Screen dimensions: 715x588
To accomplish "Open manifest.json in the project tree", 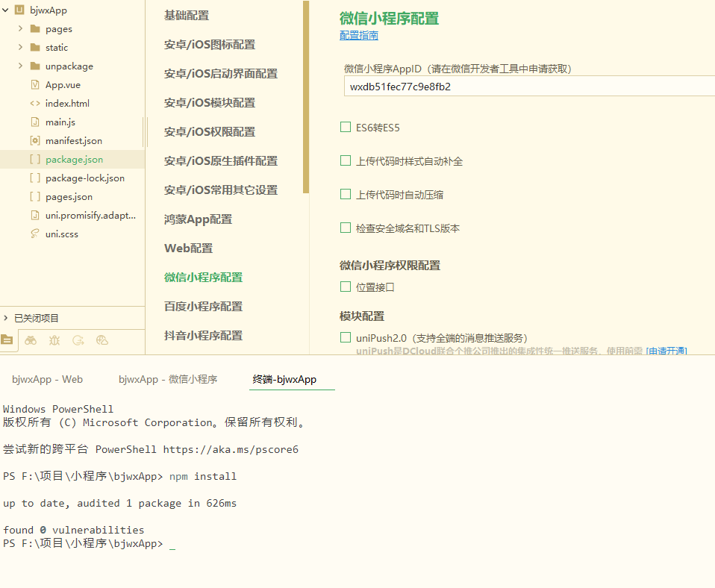I will 74,141.
